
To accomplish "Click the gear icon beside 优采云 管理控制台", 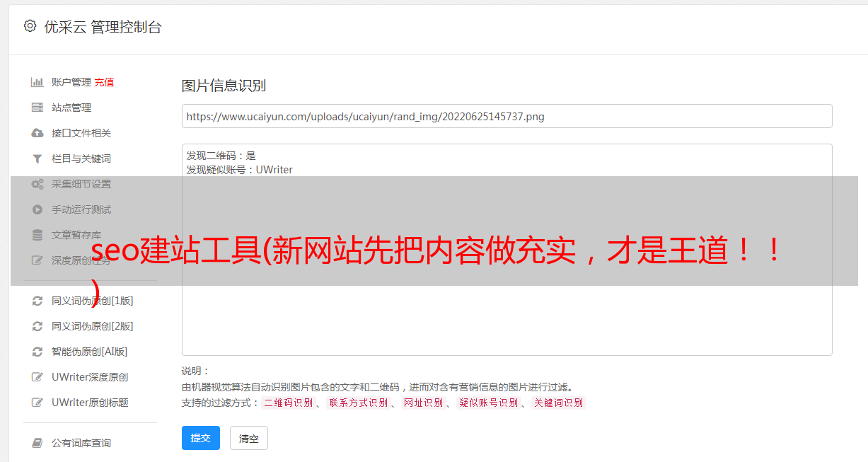I will [x=30, y=26].
